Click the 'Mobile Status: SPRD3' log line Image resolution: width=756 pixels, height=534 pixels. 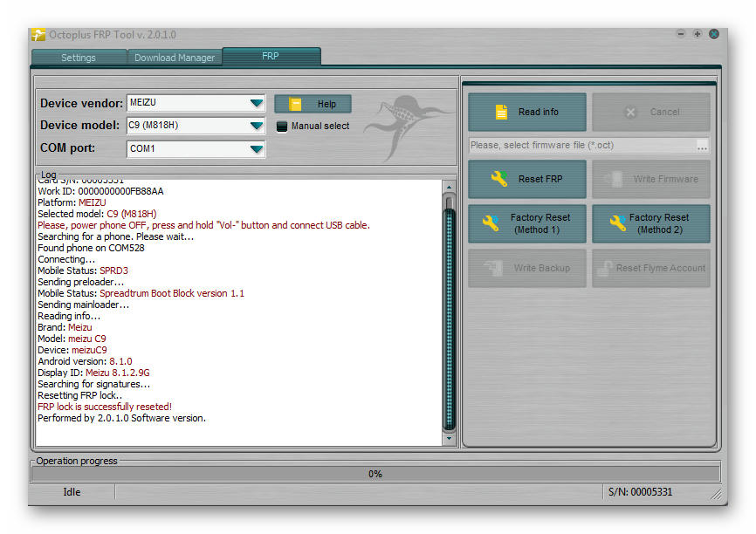83,270
